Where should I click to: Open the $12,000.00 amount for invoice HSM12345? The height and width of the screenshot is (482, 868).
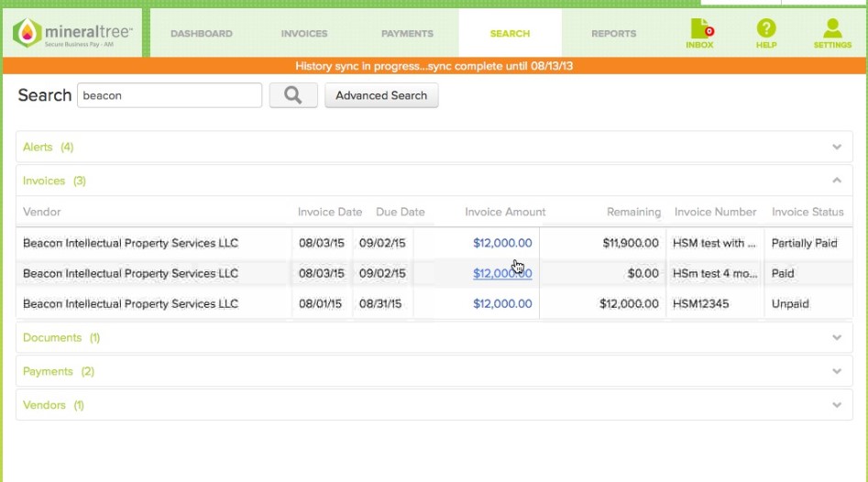tap(501, 303)
